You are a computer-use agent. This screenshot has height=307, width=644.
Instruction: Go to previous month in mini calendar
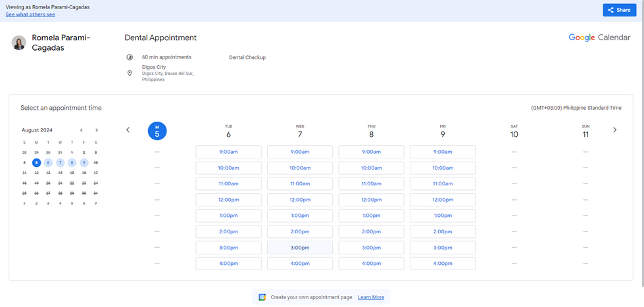(x=82, y=130)
